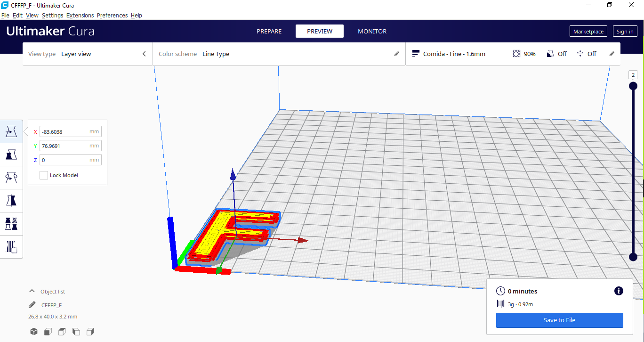
Task: Click the upper layer slider handle
Action: 633,86
